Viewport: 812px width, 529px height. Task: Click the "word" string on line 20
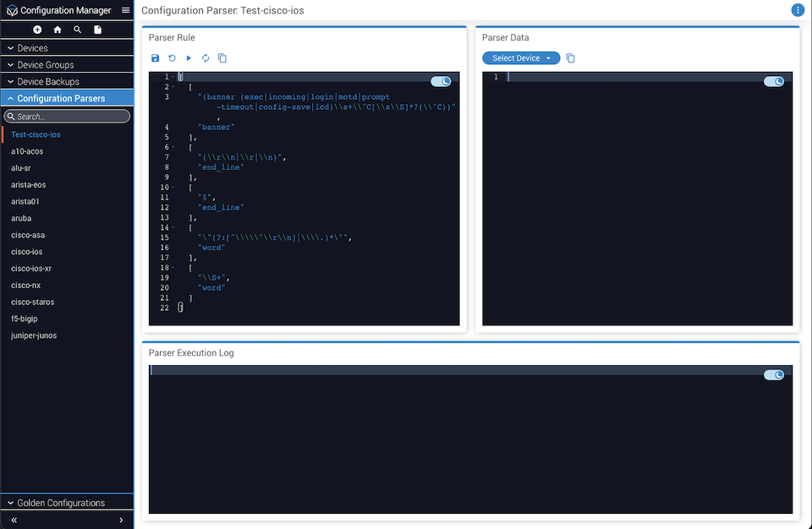tap(211, 288)
